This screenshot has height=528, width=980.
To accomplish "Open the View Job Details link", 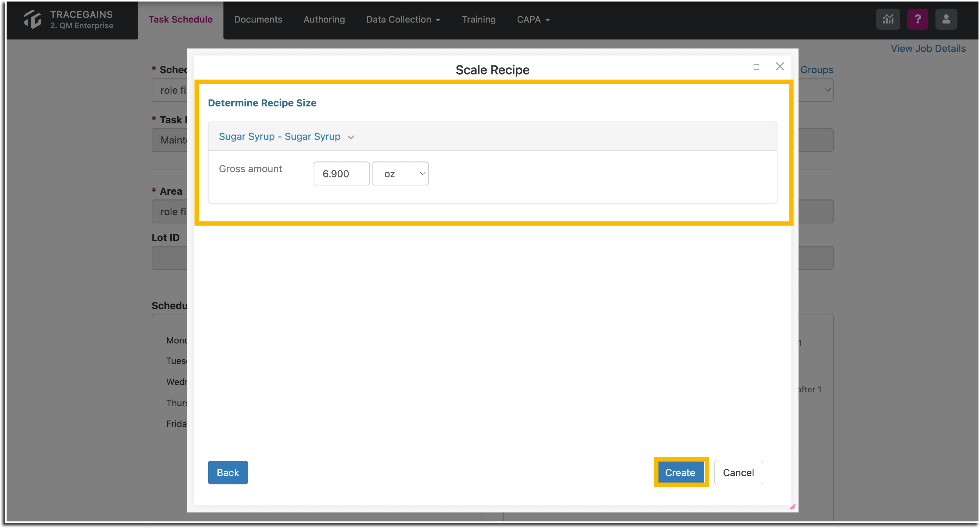I will click(928, 48).
